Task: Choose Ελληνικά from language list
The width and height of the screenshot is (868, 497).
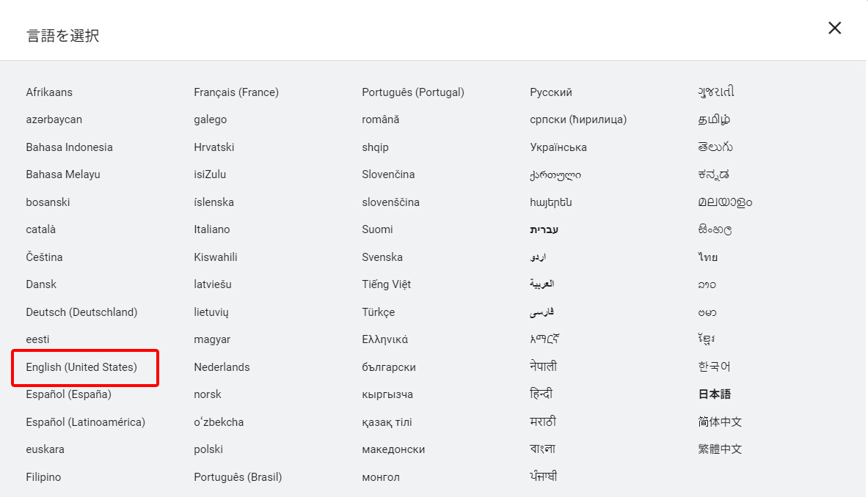Action: coord(384,339)
